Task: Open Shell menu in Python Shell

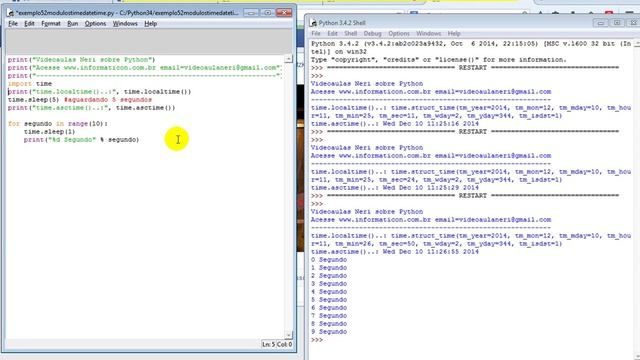Action: (x=351, y=33)
